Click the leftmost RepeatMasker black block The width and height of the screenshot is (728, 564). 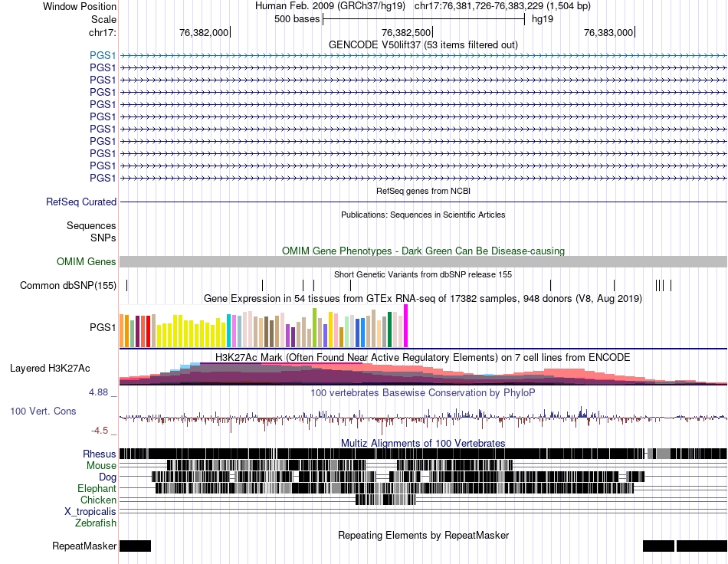(135, 546)
